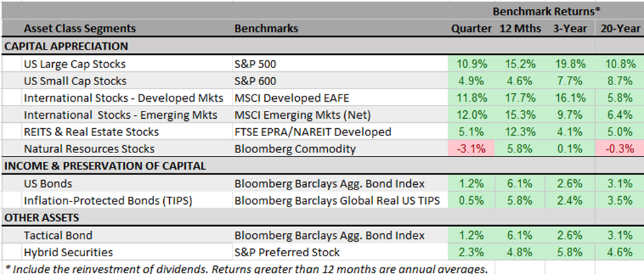Select S&P 600 Quarter return 4.9%

(472, 81)
